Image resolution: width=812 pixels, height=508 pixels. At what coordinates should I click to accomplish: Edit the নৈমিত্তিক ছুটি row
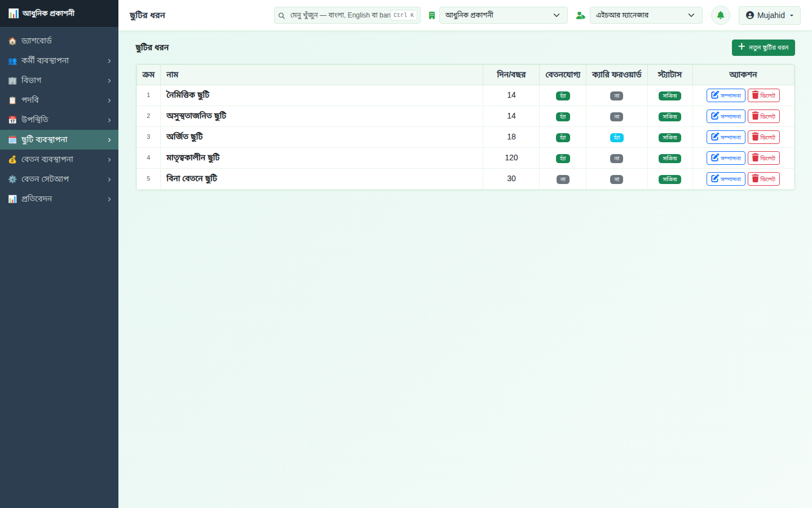(726, 95)
